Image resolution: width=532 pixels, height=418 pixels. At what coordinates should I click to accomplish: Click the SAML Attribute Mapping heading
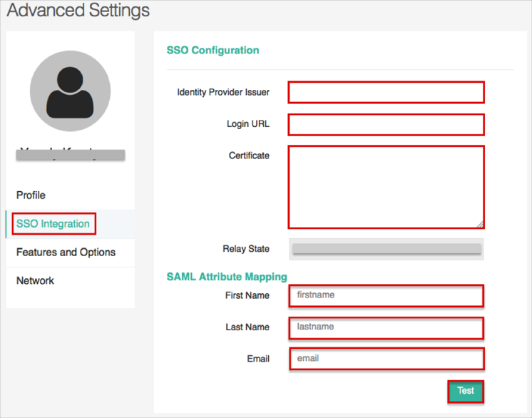point(226,277)
